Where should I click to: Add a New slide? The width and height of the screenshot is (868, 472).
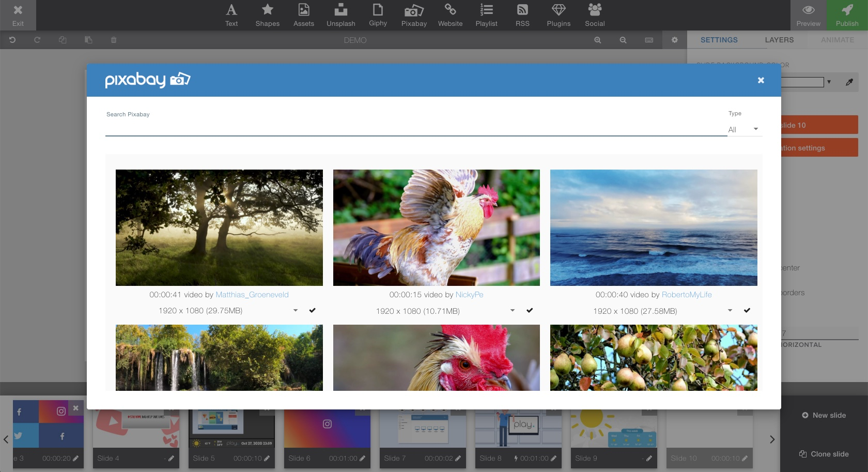click(x=824, y=415)
